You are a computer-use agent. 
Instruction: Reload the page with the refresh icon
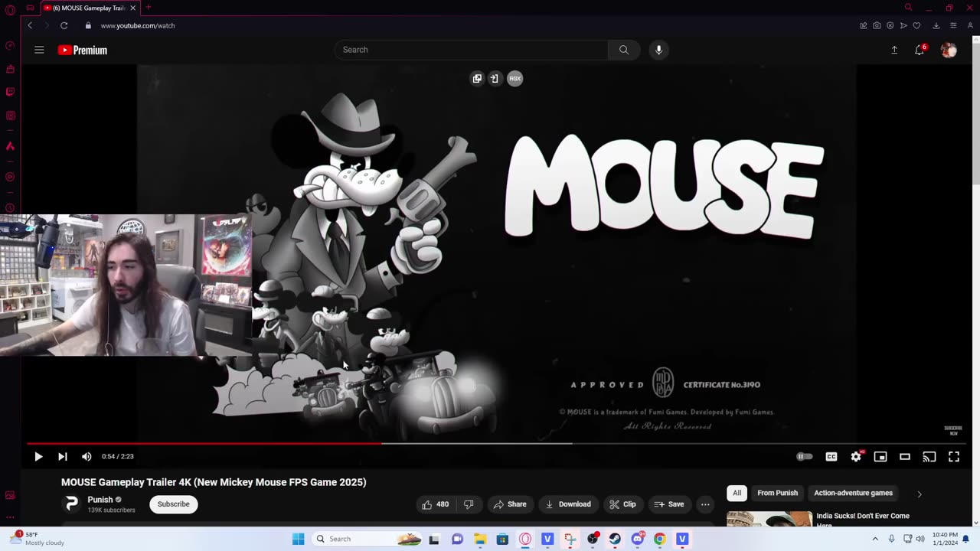click(64, 25)
